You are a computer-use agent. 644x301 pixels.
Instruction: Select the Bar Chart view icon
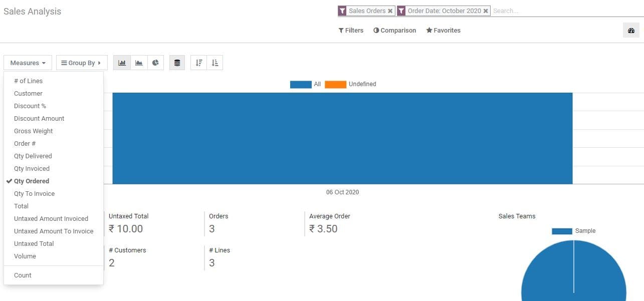coord(122,62)
